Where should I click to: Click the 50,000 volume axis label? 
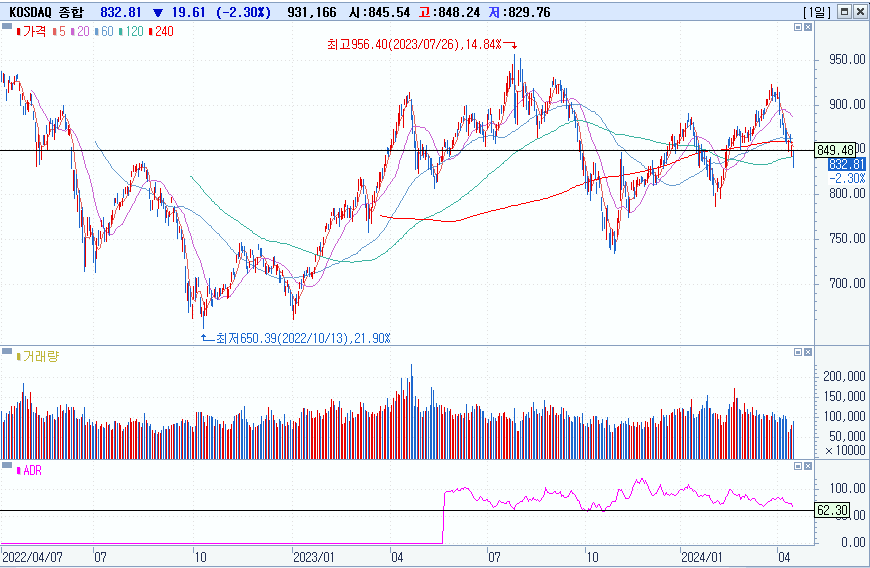847,437
